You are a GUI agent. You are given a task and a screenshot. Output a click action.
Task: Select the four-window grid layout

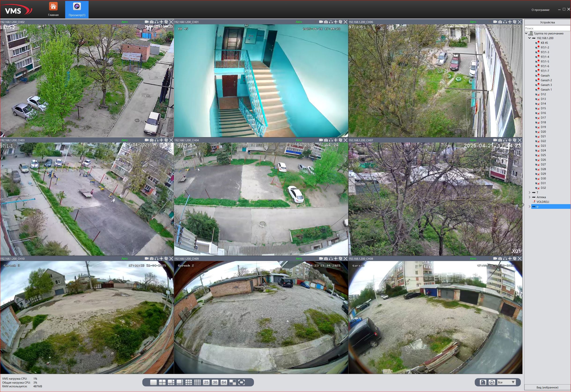[x=162, y=382]
